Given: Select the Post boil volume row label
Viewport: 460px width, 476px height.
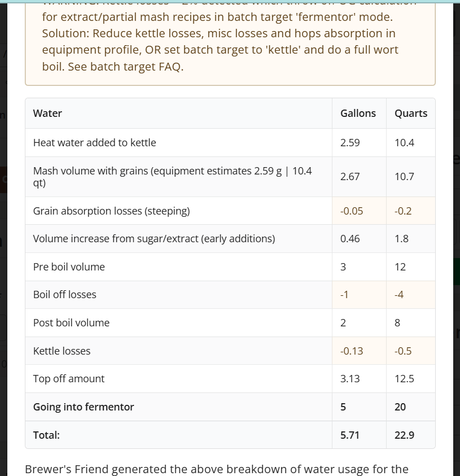Looking at the screenshot, I should pos(71,322).
